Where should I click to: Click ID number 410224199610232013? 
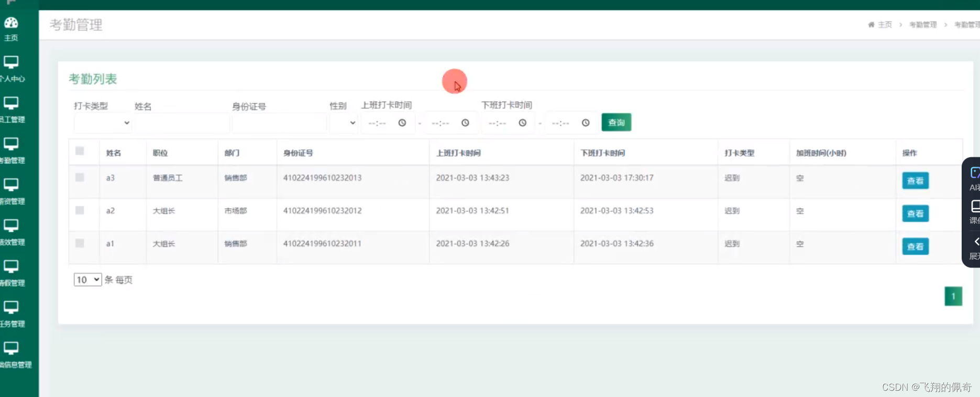(x=322, y=178)
